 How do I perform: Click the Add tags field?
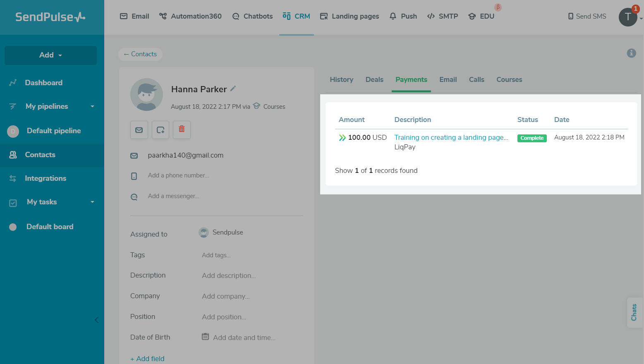point(216,255)
